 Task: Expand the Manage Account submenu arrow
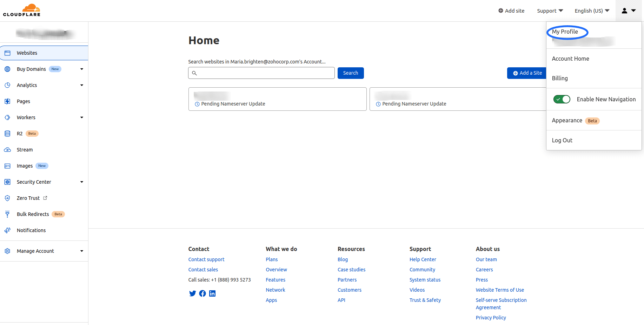point(82,251)
